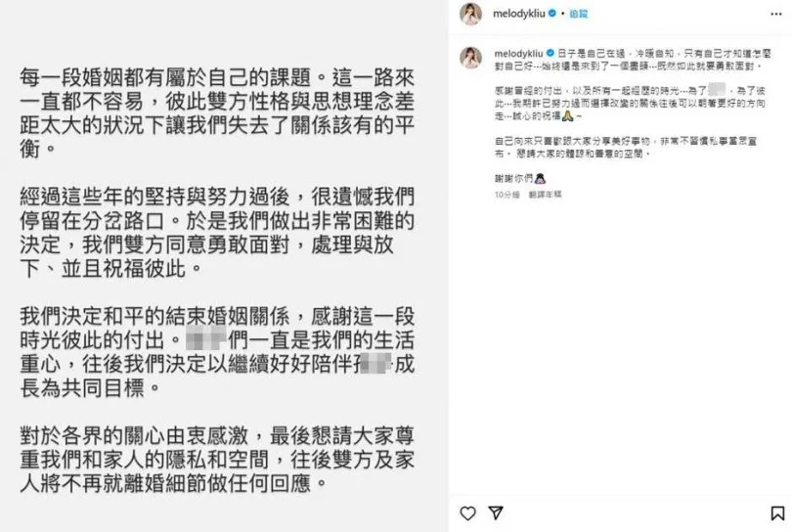Click the praying hands emoji in caption

568,116
